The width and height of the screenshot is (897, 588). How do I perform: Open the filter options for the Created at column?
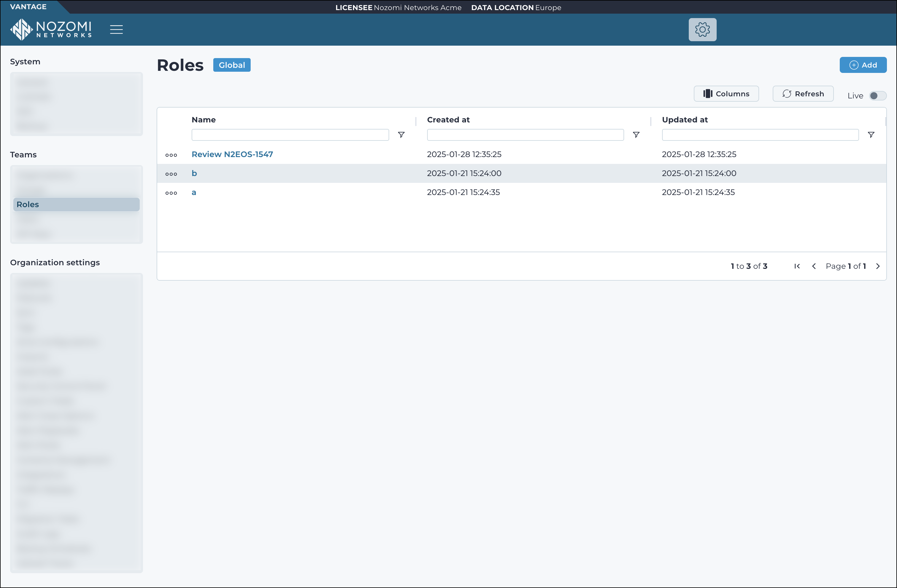coord(636,135)
